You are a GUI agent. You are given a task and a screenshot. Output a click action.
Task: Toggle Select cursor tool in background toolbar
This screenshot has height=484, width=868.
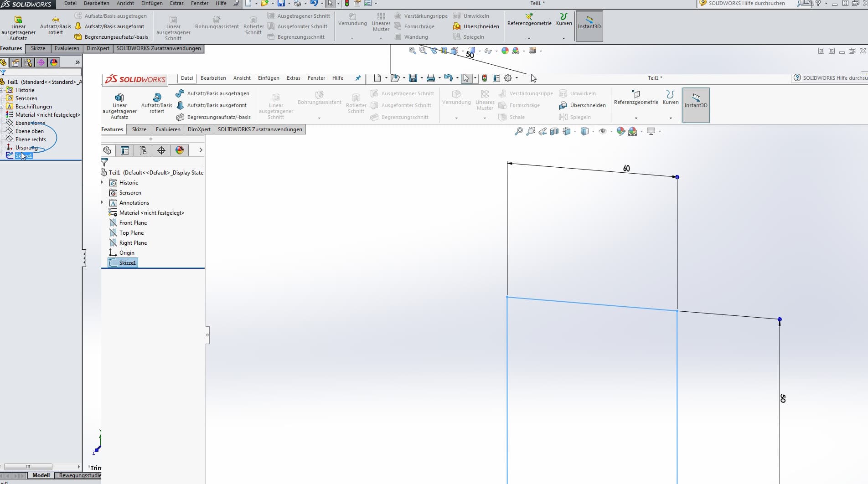331,4
